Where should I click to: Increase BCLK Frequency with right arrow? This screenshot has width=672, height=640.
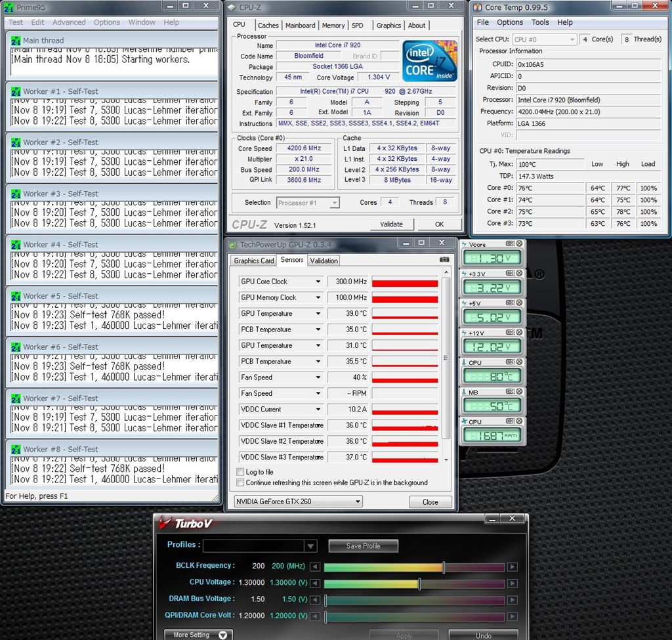click(512, 566)
